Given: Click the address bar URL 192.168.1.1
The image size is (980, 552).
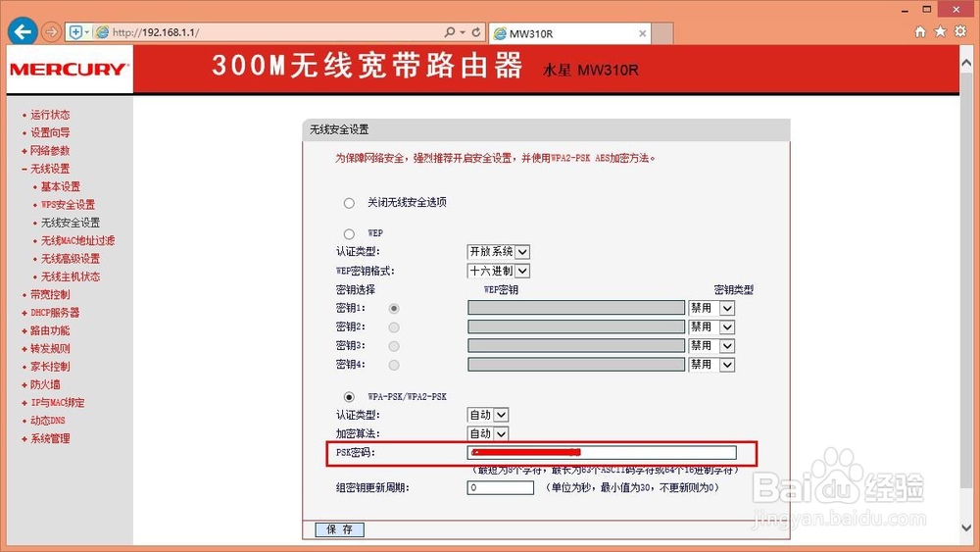Looking at the screenshot, I should point(156,32).
